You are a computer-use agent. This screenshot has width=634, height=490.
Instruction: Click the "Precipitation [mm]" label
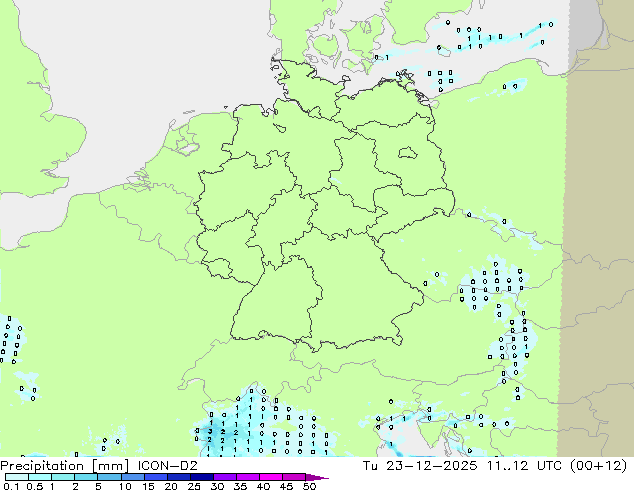tap(65, 466)
